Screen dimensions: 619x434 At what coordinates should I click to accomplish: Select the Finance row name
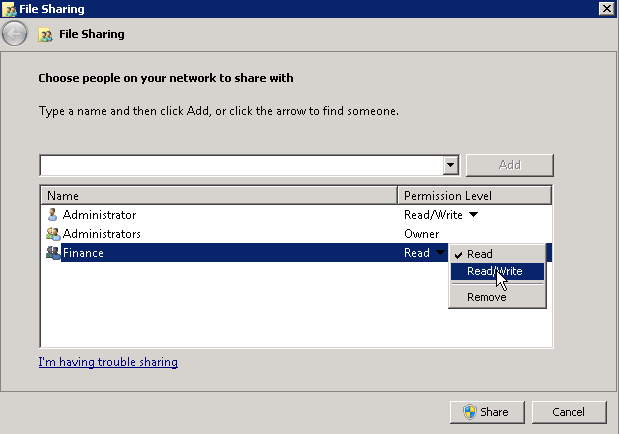(x=83, y=253)
